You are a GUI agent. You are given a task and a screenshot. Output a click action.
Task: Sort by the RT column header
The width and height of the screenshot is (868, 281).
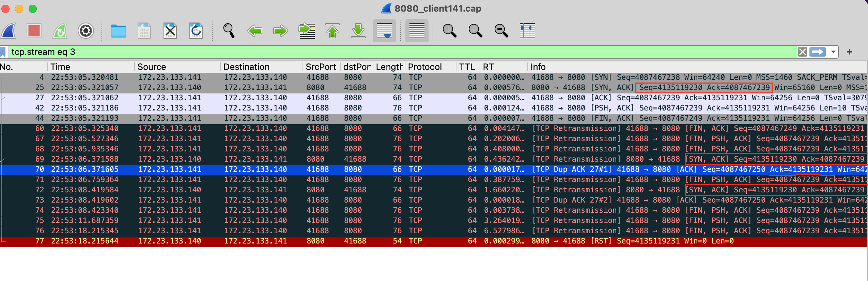pyautogui.click(x=503, y=67)
